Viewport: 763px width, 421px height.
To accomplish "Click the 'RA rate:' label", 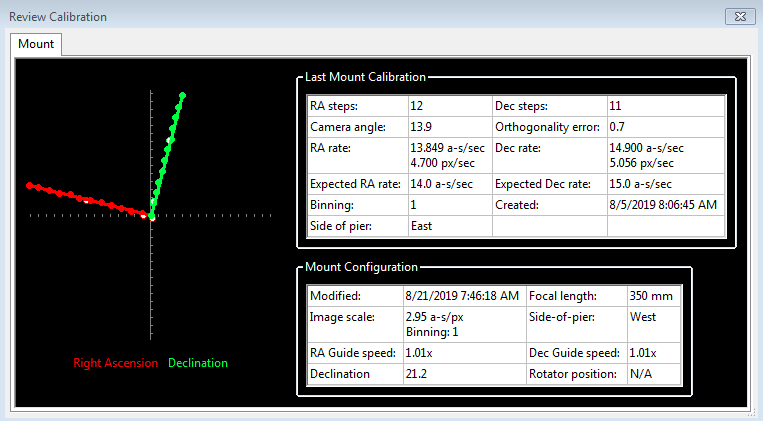I will pyautogui.click(x=330, y=148).
